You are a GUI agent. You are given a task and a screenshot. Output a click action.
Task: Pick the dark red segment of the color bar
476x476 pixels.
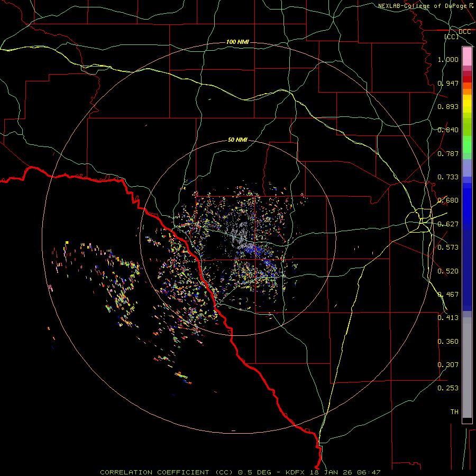tap(467, 79)
